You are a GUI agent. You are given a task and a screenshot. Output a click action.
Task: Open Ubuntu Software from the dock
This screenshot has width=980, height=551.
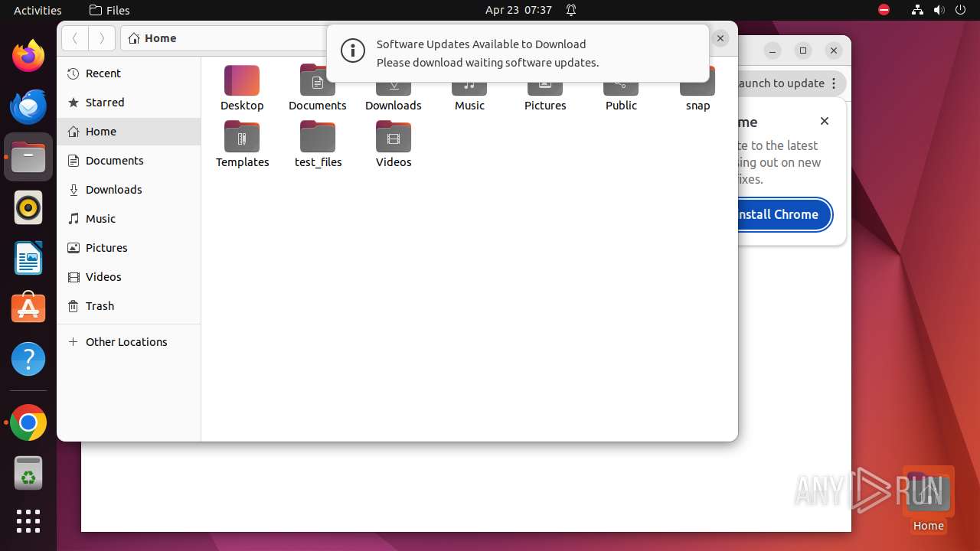pyautogui.click(x=28, y=308)
